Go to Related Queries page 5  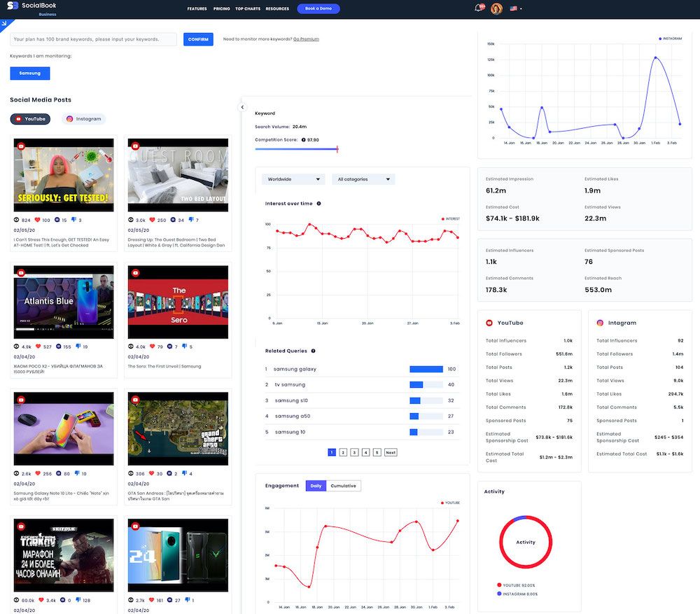[377, 452]
